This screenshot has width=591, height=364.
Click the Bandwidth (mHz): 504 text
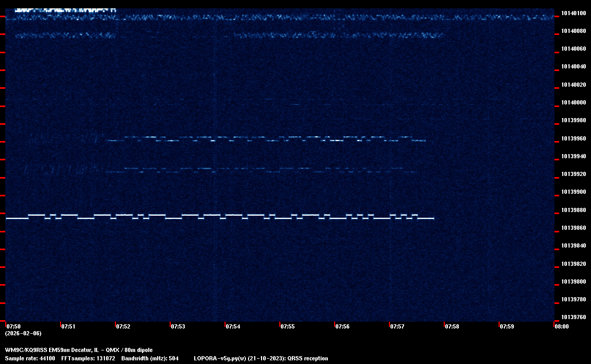tap(150, 358)
